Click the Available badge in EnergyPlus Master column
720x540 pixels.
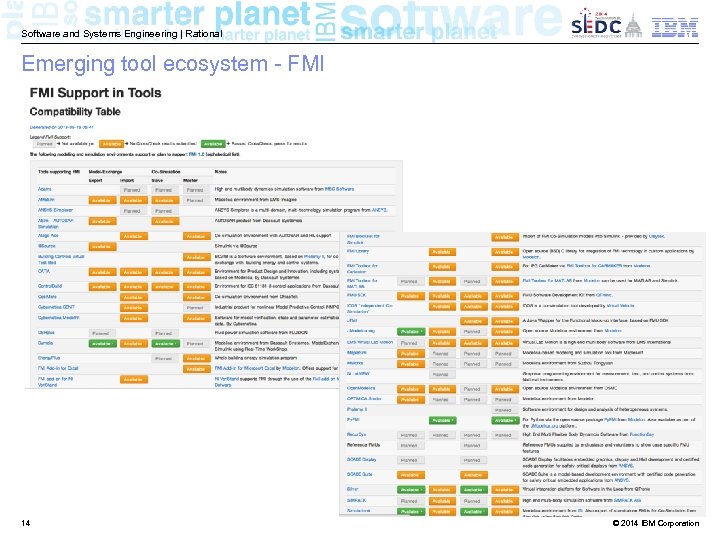197,358
